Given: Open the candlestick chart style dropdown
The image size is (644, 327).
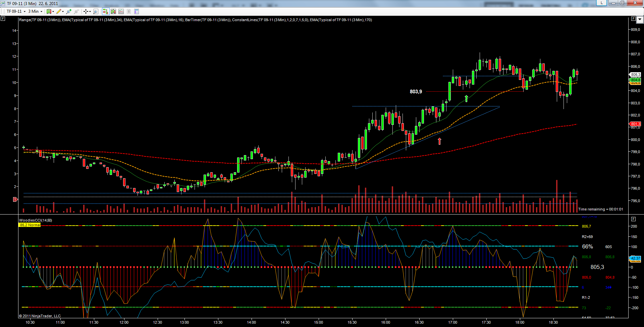Looking at the screenshot, I should point(50,11).
